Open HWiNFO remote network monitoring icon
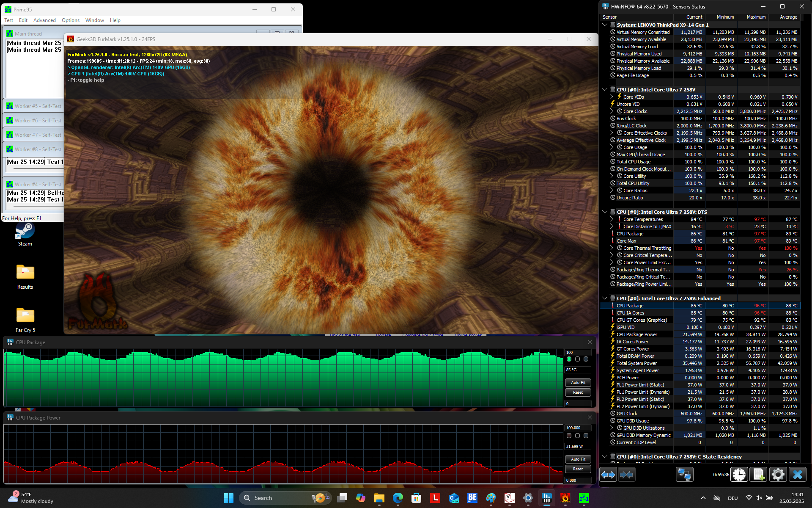The width and height of the screenshot is (812, 508). click(x=684, y=475)
